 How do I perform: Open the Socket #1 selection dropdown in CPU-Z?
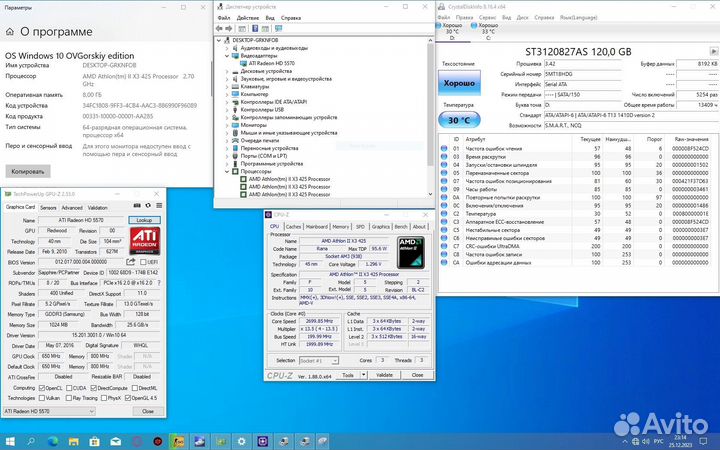(319, 361)
